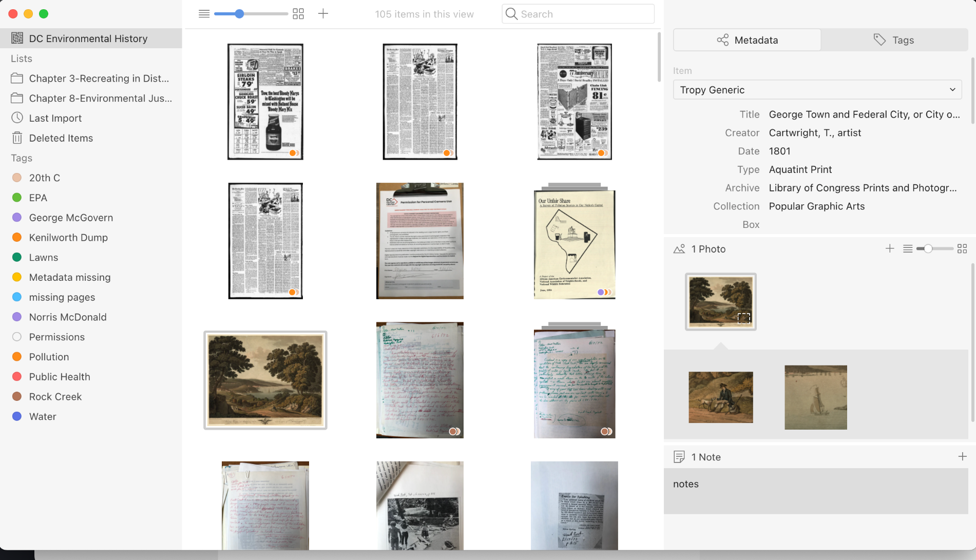Switch photo panel to grid view

click(x=962, y=249)
